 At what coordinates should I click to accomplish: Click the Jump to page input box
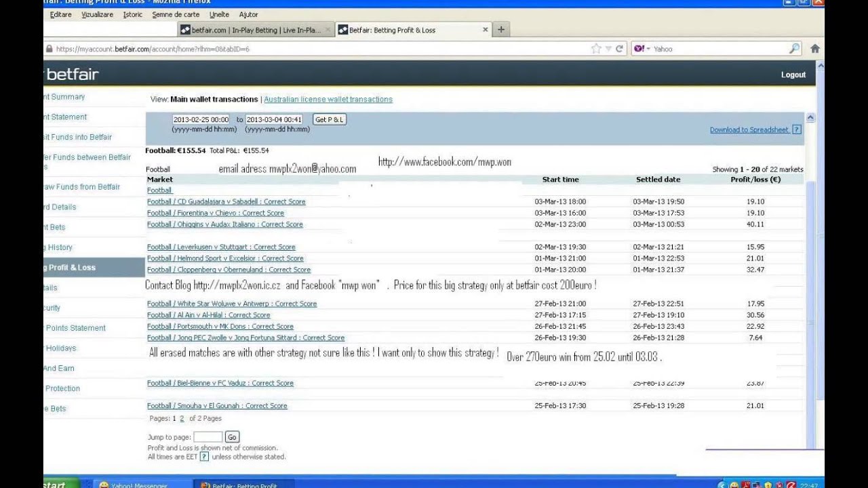tap(208, 437)
